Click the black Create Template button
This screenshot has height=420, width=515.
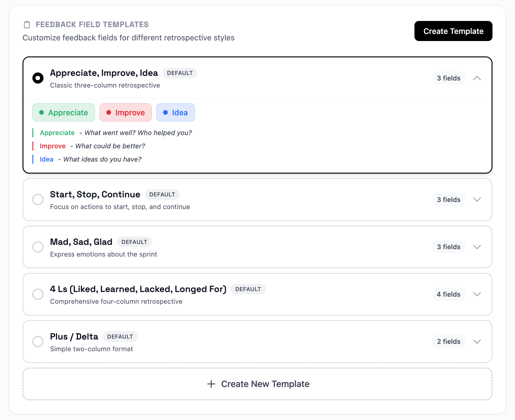pyautogui.click(x=453, y=31)
